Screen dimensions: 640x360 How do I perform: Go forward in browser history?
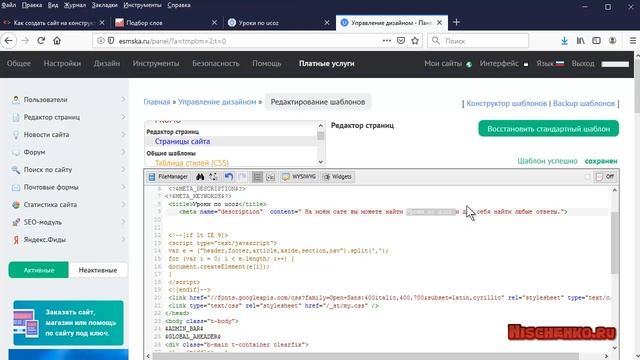point(25,41)
